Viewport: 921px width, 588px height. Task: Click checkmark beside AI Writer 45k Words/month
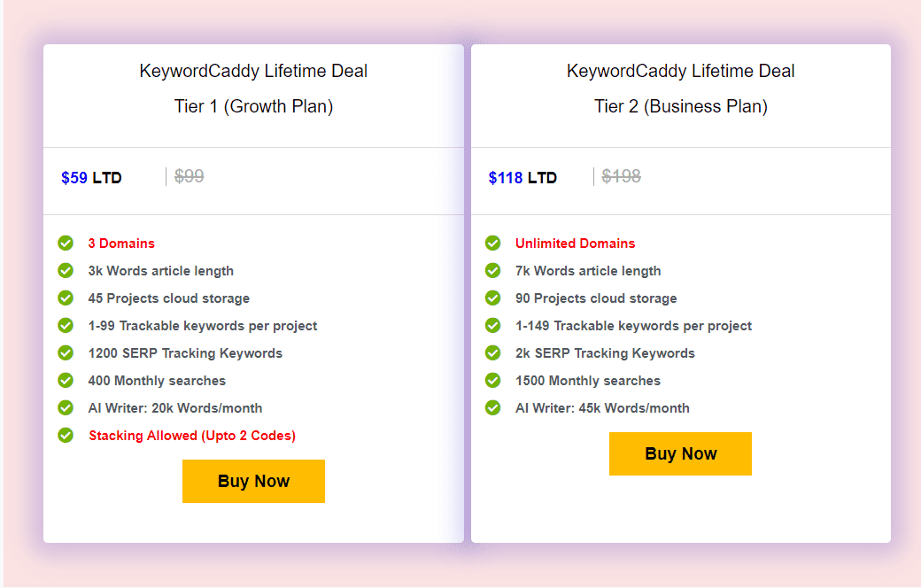(492, 407)
